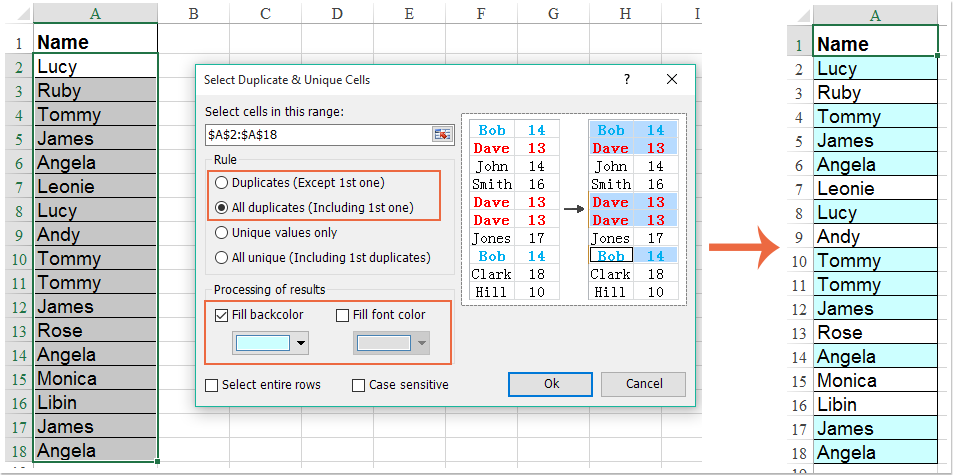Screen dimensions: 953x475
Task: Click cell Ruby in row 3 of left sheet
Action: coord(95,90)
